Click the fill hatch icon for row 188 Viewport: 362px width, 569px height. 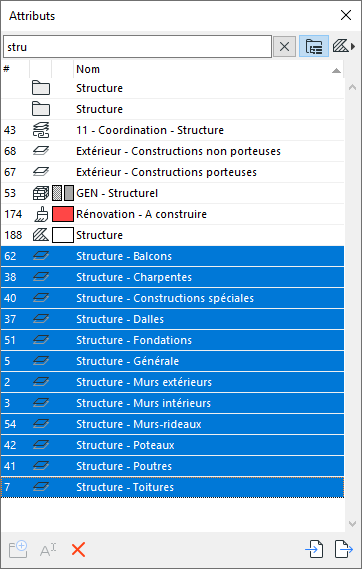coord(41,235)
